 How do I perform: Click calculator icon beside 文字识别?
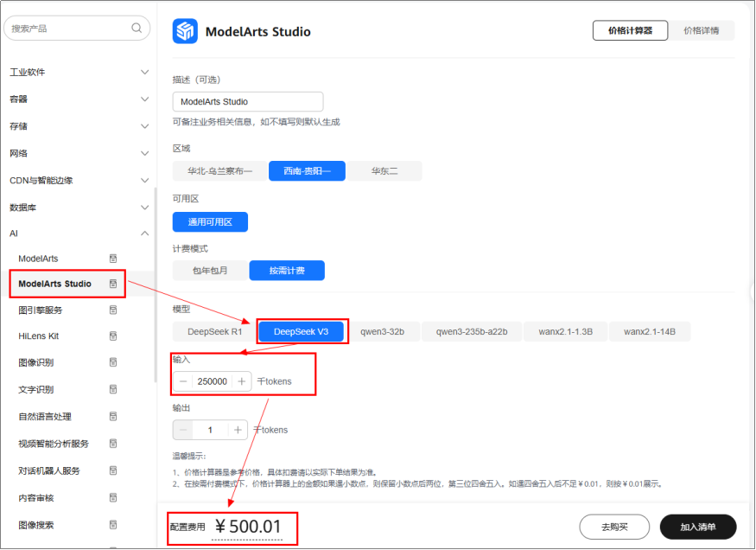point(113,389)
